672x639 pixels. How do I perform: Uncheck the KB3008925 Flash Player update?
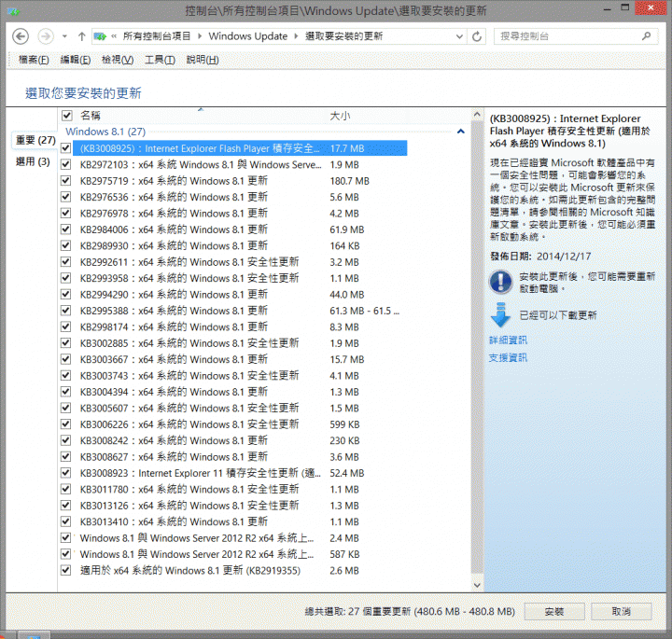65,148
